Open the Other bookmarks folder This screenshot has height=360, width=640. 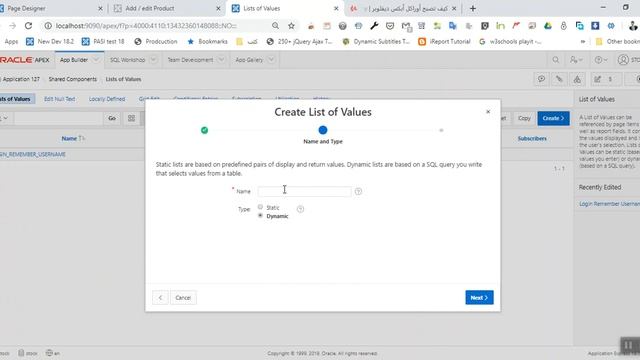point(618,42)
